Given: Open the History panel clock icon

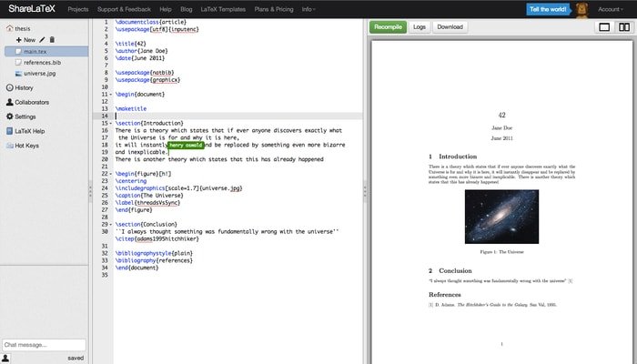Looking at the screenshot, I should pos(10,87).
